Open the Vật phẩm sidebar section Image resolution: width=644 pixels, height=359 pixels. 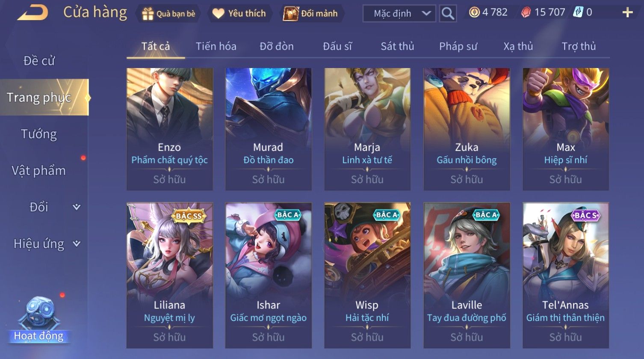click(39, 171)
